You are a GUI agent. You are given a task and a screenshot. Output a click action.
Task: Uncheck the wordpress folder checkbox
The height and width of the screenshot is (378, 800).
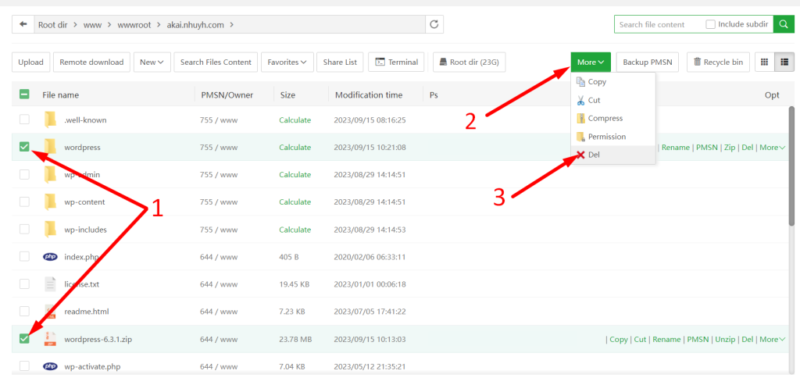[x=24, y=147]
